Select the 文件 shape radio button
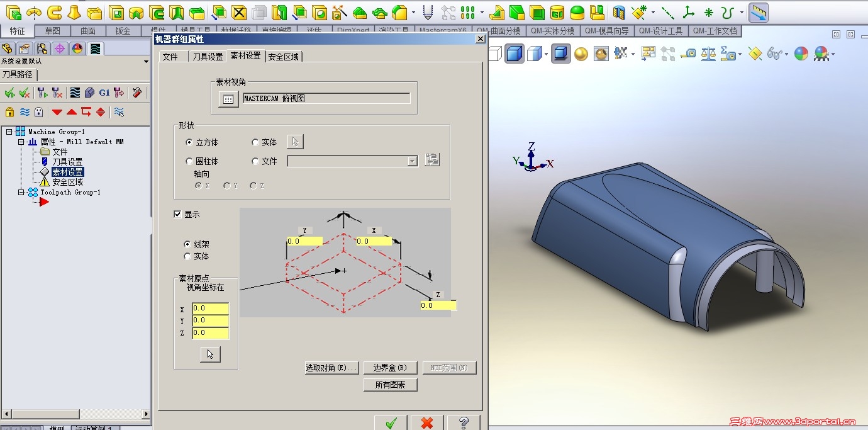868x430 pixels. [x=255, y=162]
